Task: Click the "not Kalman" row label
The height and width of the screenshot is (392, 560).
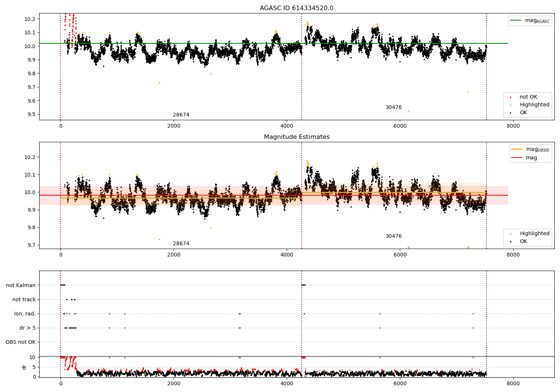Action: click(x=21, y=285)
